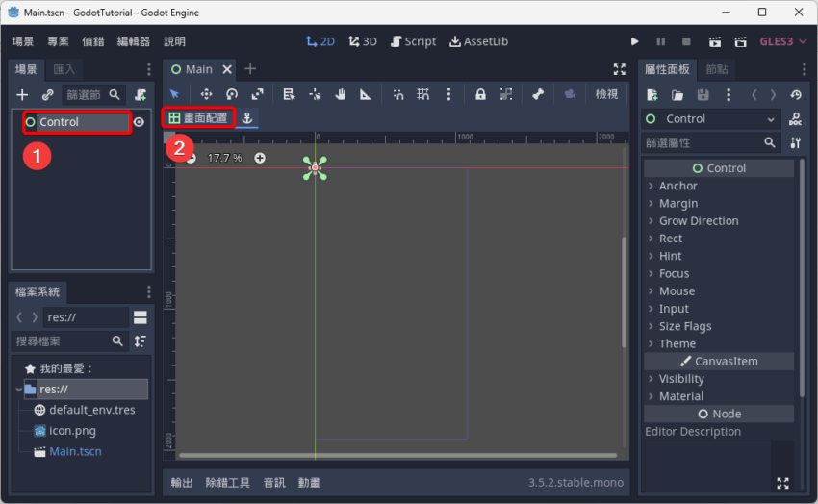The height and width of the screenshot is (504, 818).
Task: Open skeleton options bone icon
Action: pos(538,94)
